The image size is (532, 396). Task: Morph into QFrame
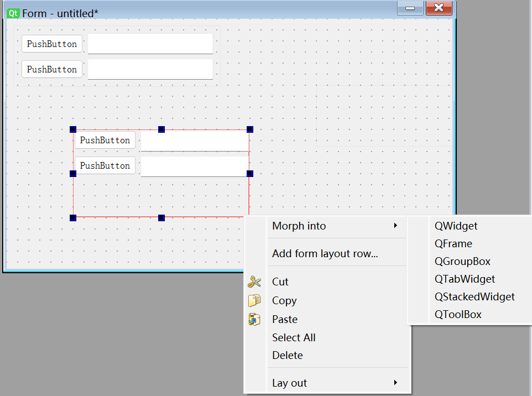453,244
